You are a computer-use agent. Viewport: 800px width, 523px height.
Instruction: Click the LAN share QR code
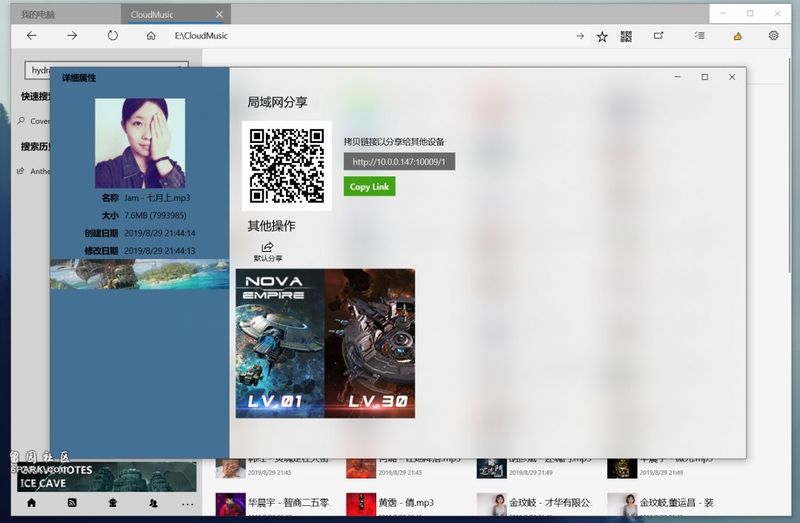click(287, 166)
